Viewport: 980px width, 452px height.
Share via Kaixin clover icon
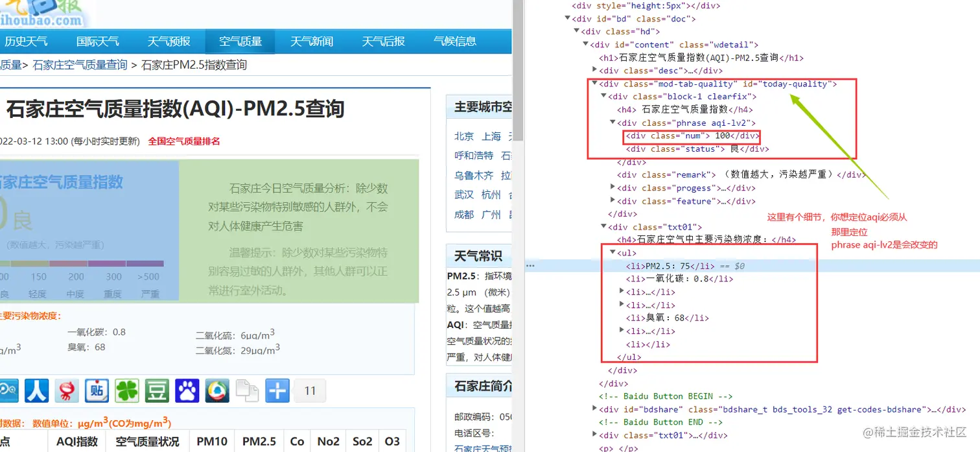(x=126, y=390)
